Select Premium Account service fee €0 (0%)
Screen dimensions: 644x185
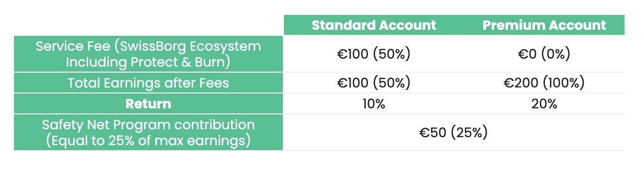pyautogui.click(x=544, y=54)
